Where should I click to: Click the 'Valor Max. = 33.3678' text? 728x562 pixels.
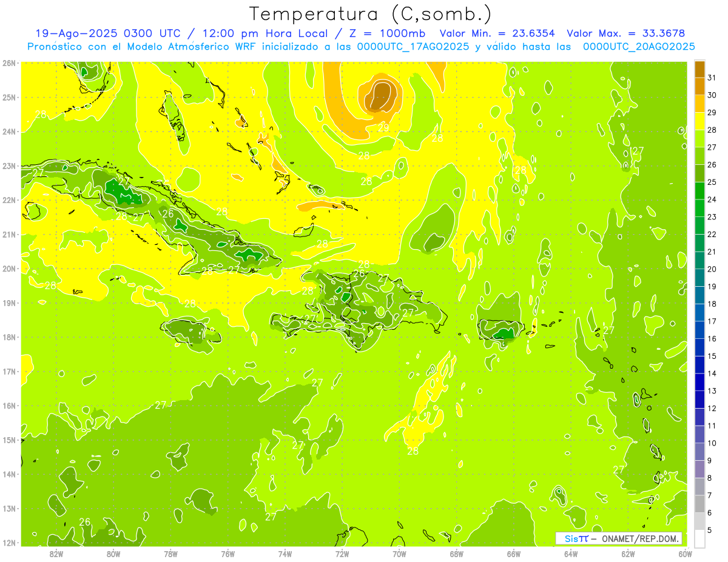(x=626, y=33)
